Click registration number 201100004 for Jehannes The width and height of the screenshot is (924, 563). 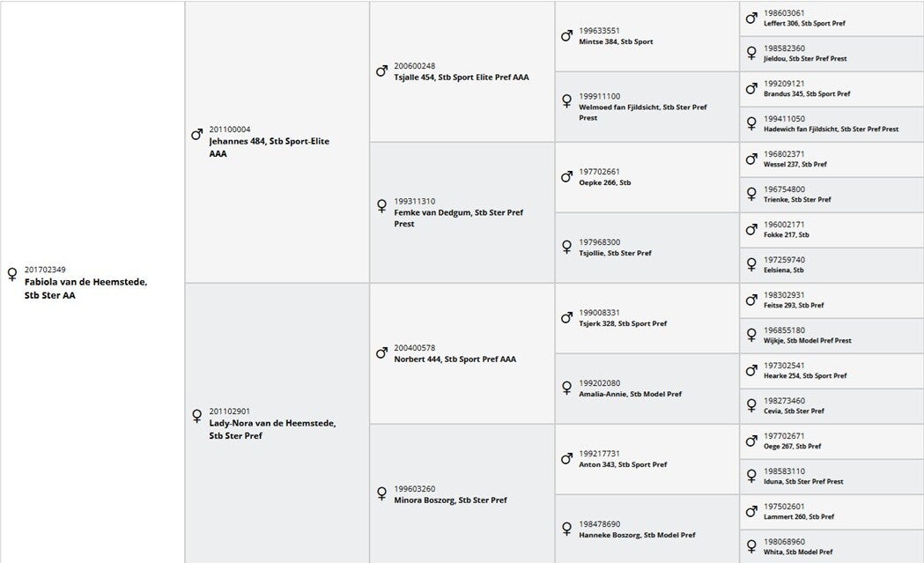[x=229, y=130]
